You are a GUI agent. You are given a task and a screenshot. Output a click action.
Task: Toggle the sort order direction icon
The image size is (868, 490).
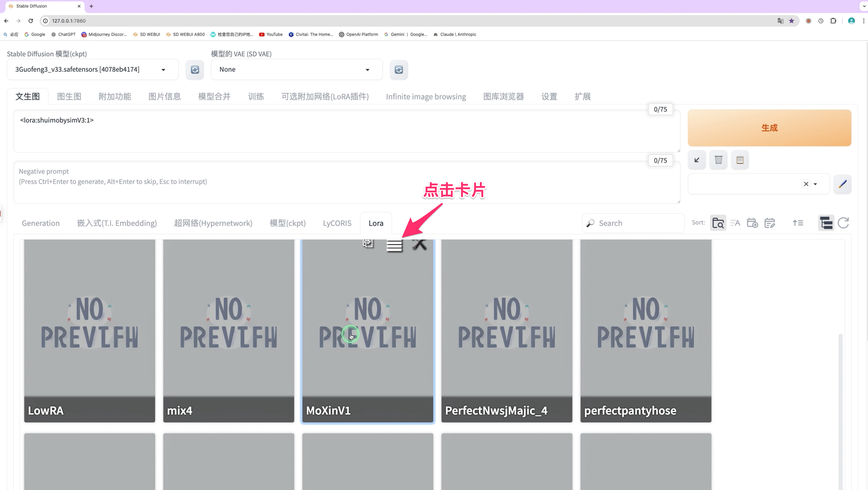click(x=798, y=223)
